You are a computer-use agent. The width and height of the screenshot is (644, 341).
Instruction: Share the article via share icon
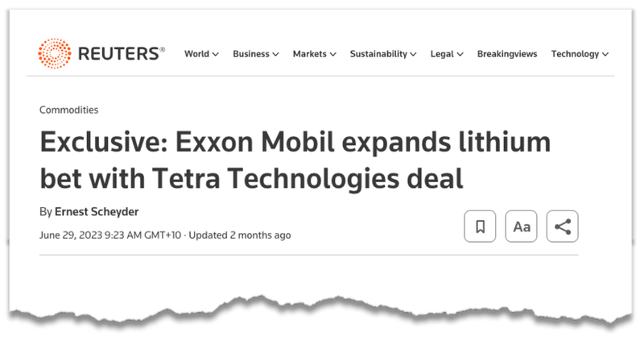tap(562, 227)
